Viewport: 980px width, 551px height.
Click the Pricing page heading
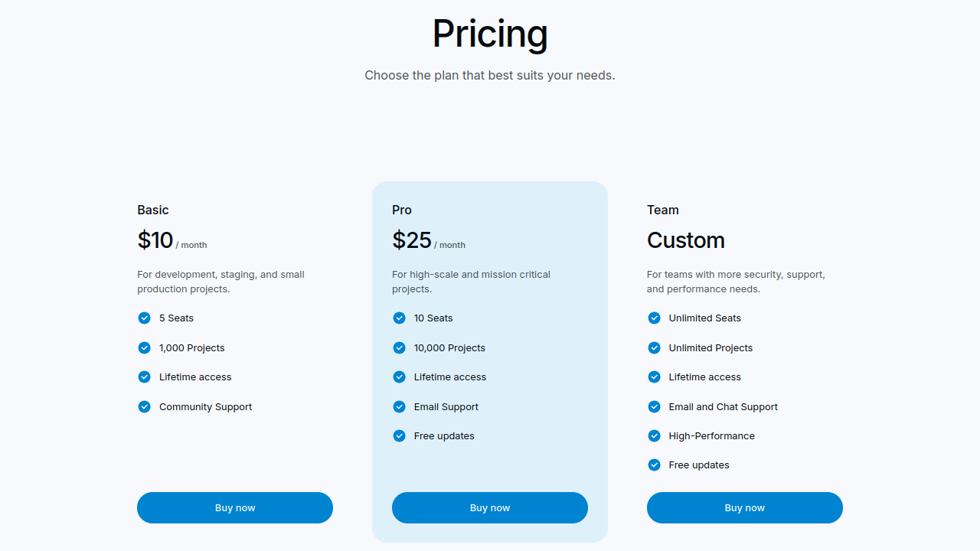[x=490, y=34]
